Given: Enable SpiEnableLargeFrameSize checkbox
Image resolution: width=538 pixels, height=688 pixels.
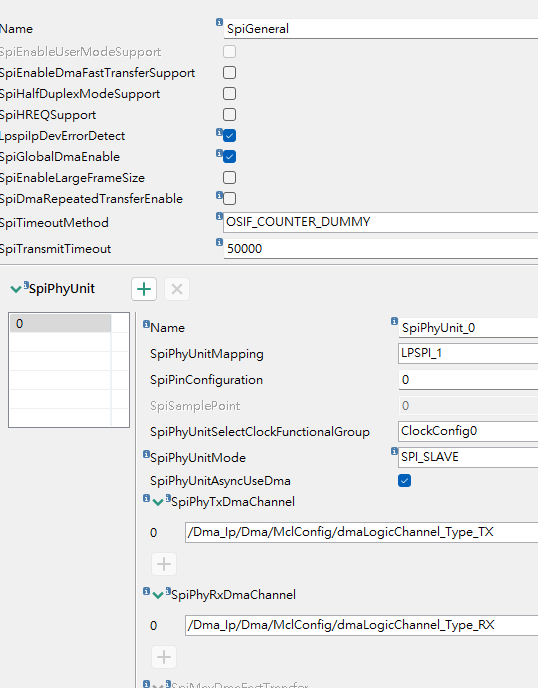Looking at the screenshot, I should point(230,178).
